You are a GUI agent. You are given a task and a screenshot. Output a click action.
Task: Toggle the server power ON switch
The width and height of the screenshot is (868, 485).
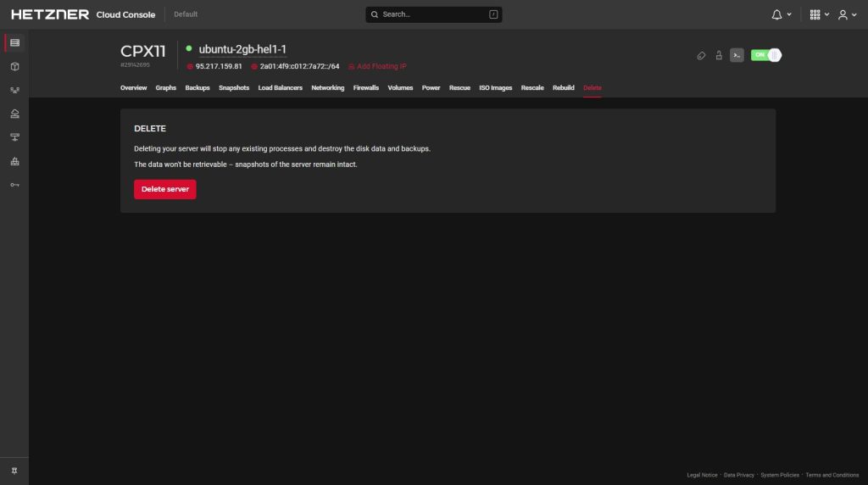click(765, 55)
